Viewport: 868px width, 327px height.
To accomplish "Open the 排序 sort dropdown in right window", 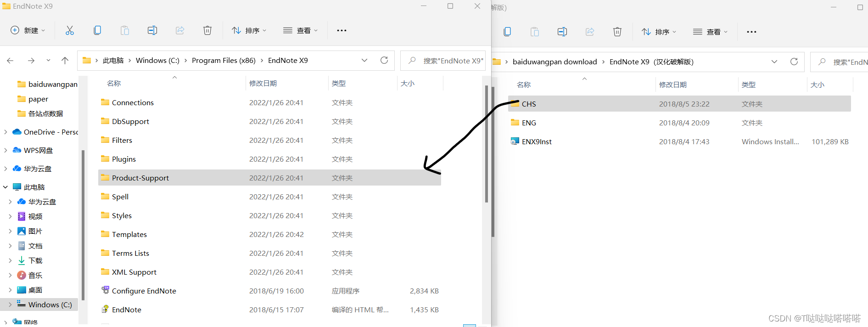I will point(659,32).
